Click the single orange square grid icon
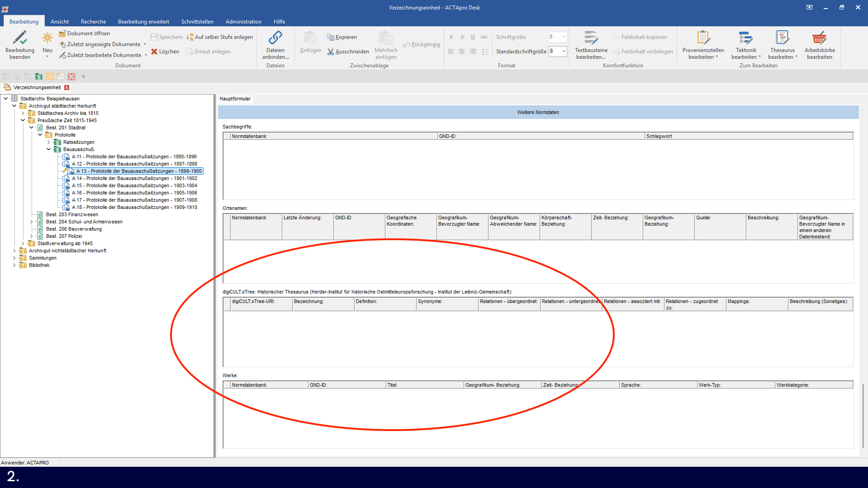The height and width of the screenshot is (488, 868). point(61,76)
